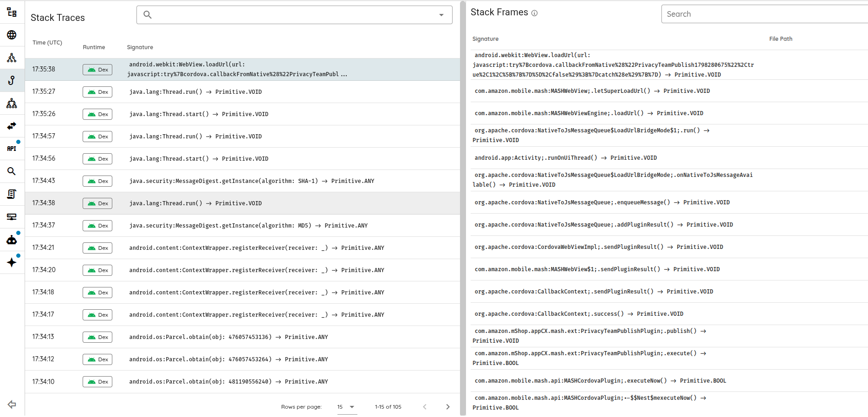This screenshot has height=417, width=868.
Task: Open the script document sidebar icon
Action: pos(12,194)
